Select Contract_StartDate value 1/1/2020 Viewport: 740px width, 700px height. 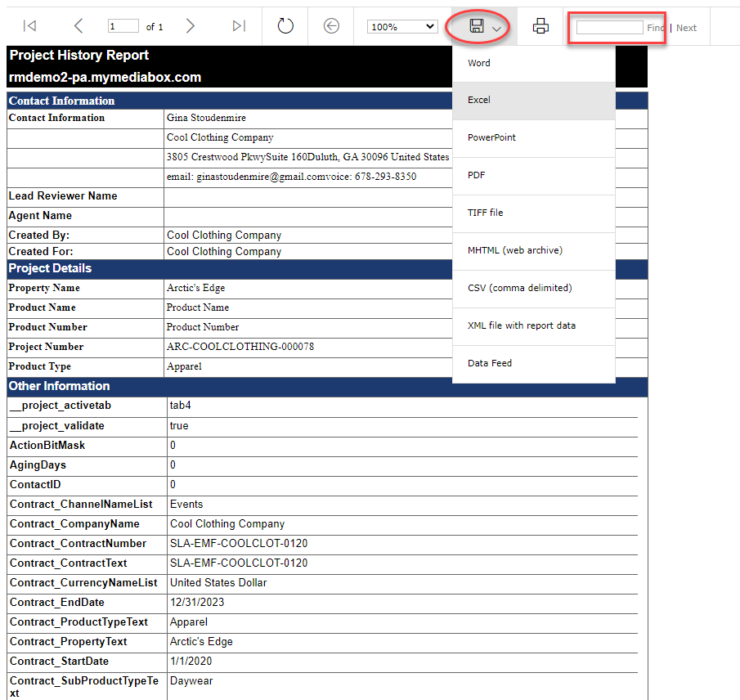pos(191,662)
